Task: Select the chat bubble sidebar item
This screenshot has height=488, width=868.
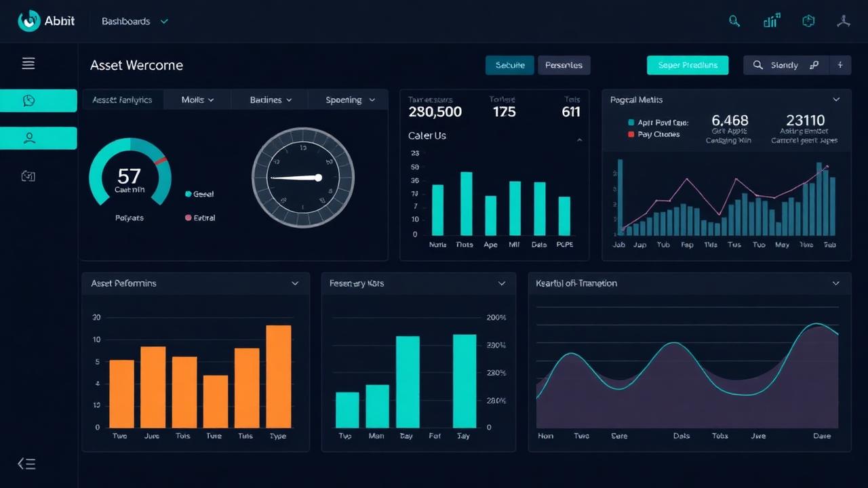Action: [x=39, y=101]
